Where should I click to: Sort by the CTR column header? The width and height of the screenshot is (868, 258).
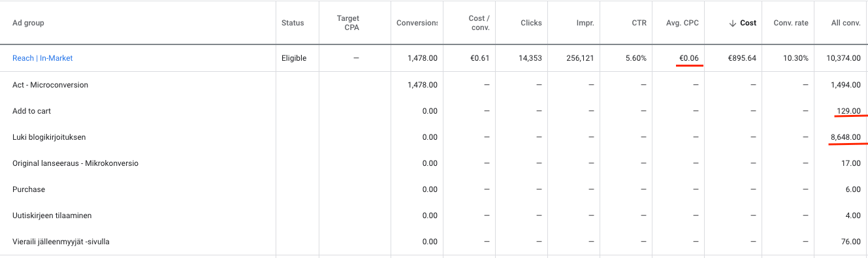(x=639, y=23)
